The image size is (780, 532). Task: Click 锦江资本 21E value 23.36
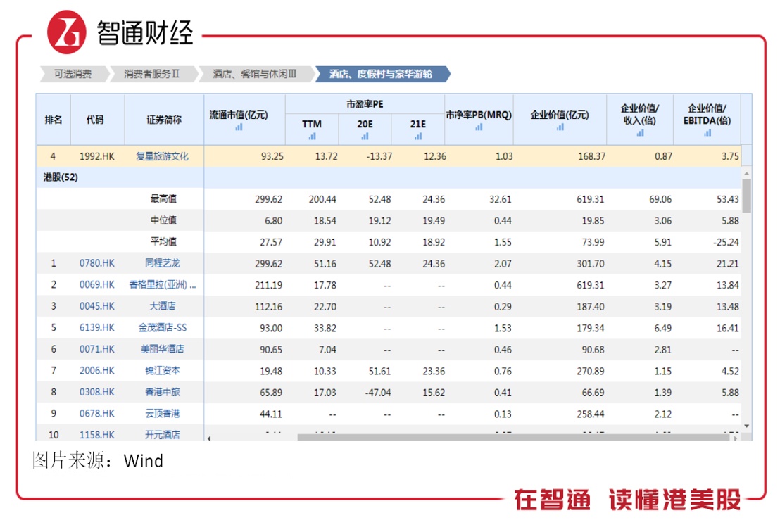point(434,371)
